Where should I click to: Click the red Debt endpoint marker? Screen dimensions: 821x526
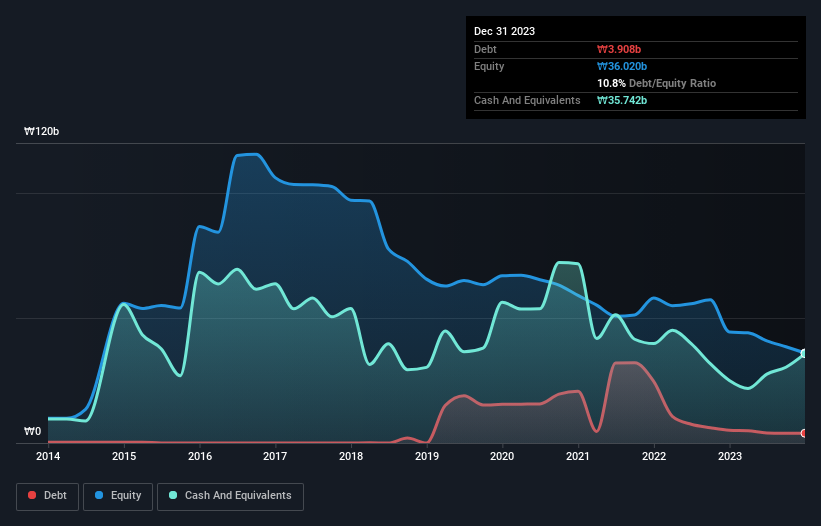point(804,433)
